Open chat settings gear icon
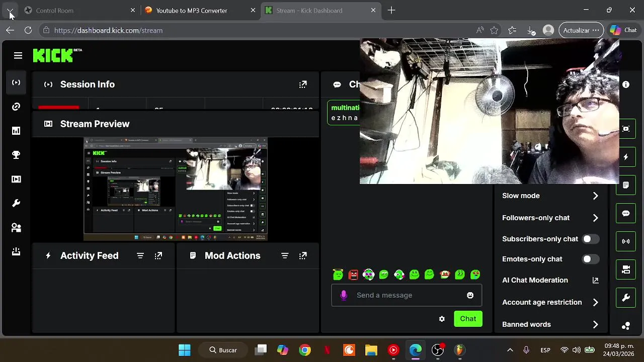644x362 pixels. coord(442,319)
